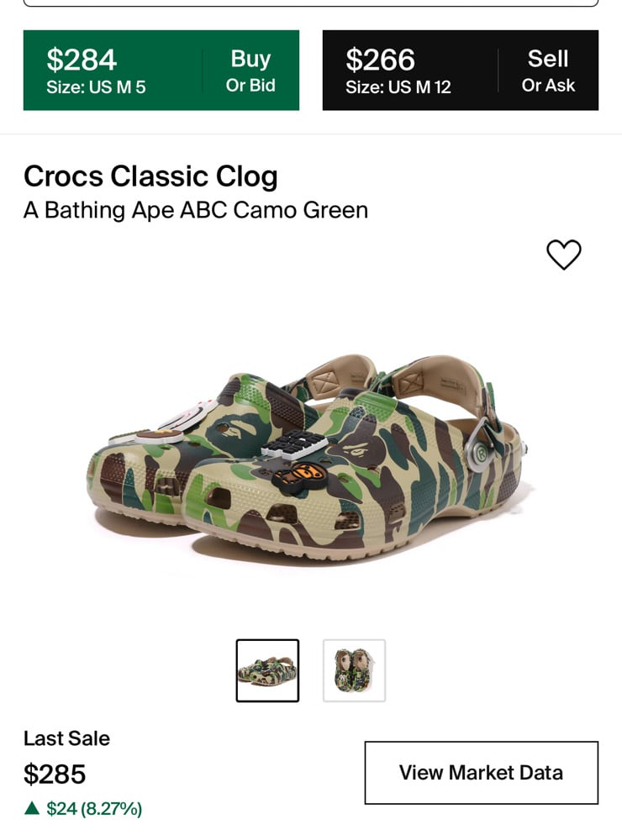
Task: Click Size: US M 5 label
Action: pos(96,87)
